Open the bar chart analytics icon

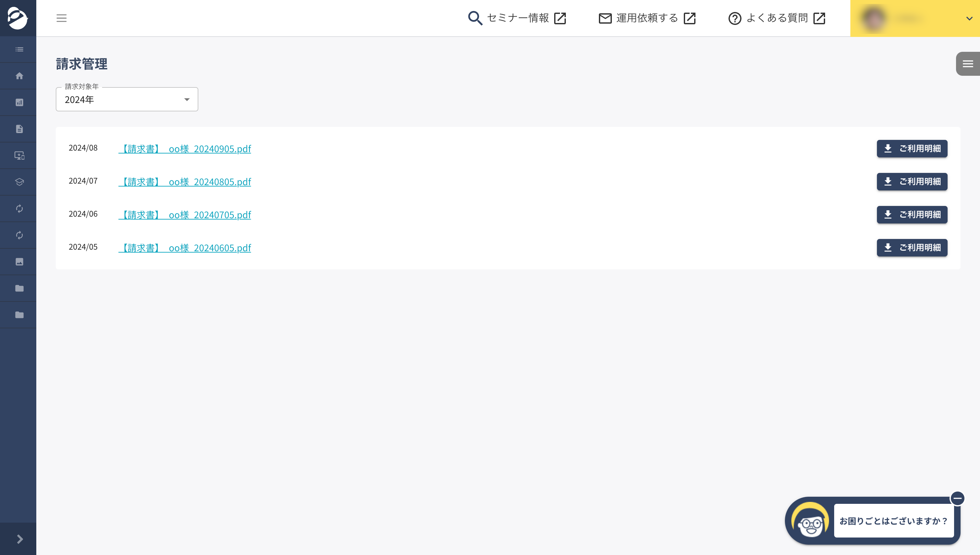point(19,103)
